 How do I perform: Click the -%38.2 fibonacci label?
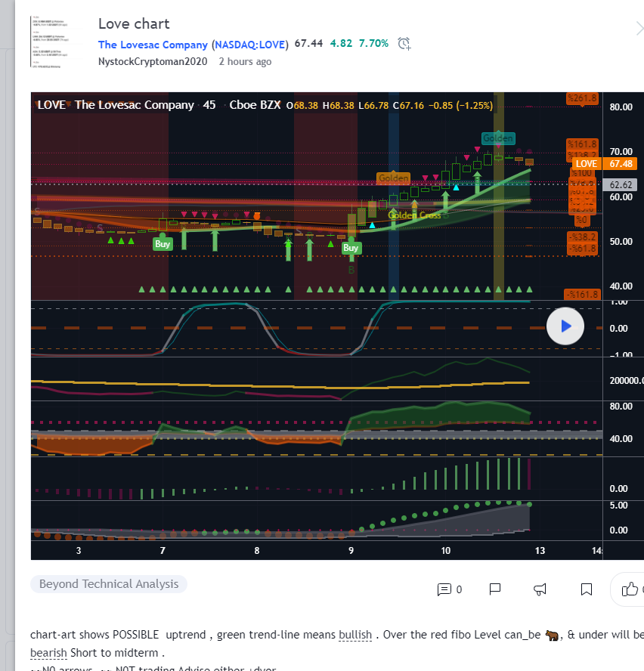tap(582, 237)
